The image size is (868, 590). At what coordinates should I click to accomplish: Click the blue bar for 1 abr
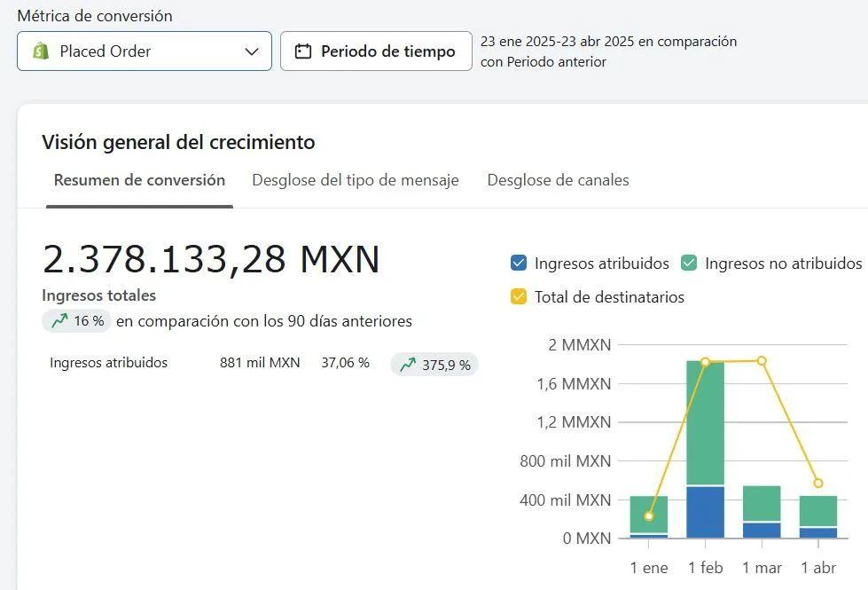818,533
